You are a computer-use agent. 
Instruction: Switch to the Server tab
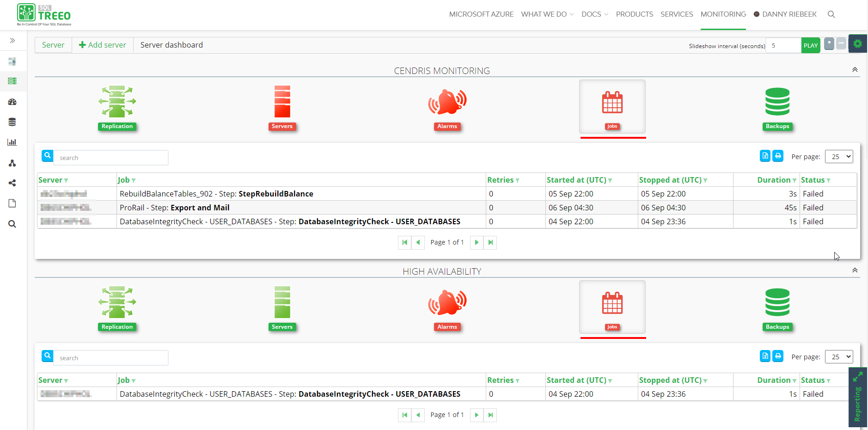point(53,45)
